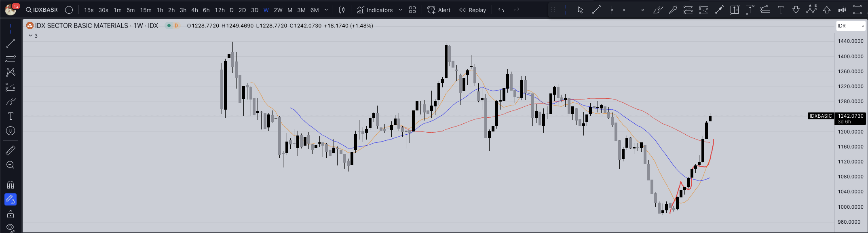
Task: Redo the chart action
Action: click(x=516, y=10)
